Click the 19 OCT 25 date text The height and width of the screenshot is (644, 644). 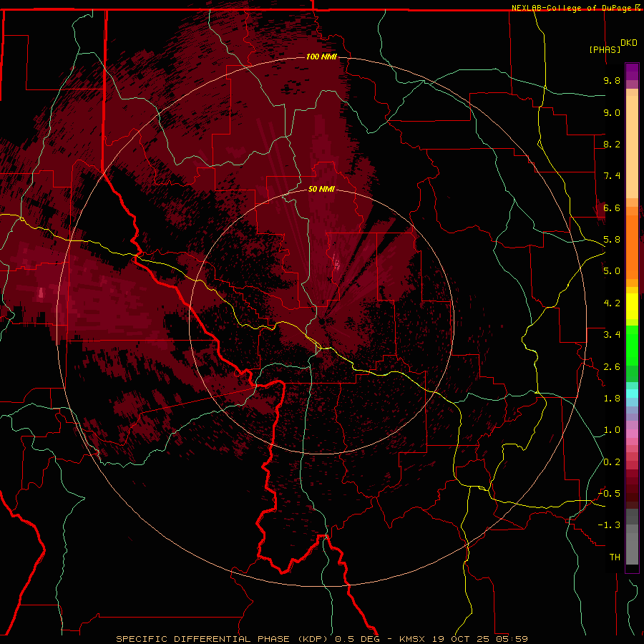[x=462, y=639]
